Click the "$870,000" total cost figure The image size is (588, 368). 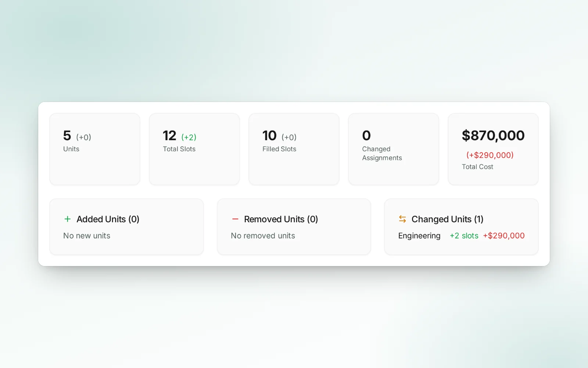(493, 135)
